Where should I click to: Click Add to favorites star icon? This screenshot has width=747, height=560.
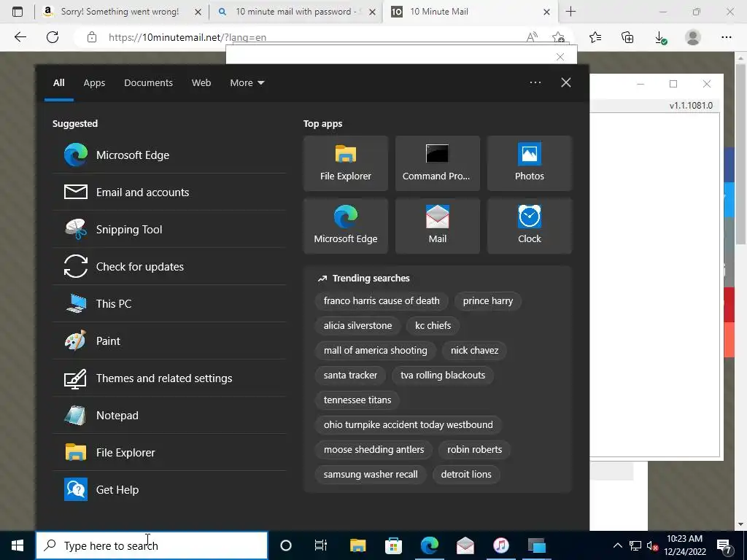coord(558,37)
